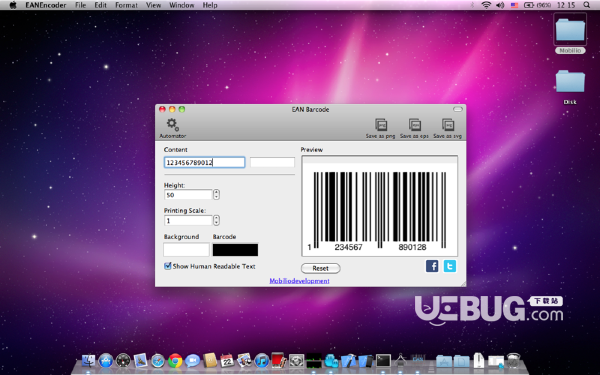Toggle Show Human Readable Text checkbox
Image resolution: width=600 pixels, height=375 pixels.
pos(168,266)
